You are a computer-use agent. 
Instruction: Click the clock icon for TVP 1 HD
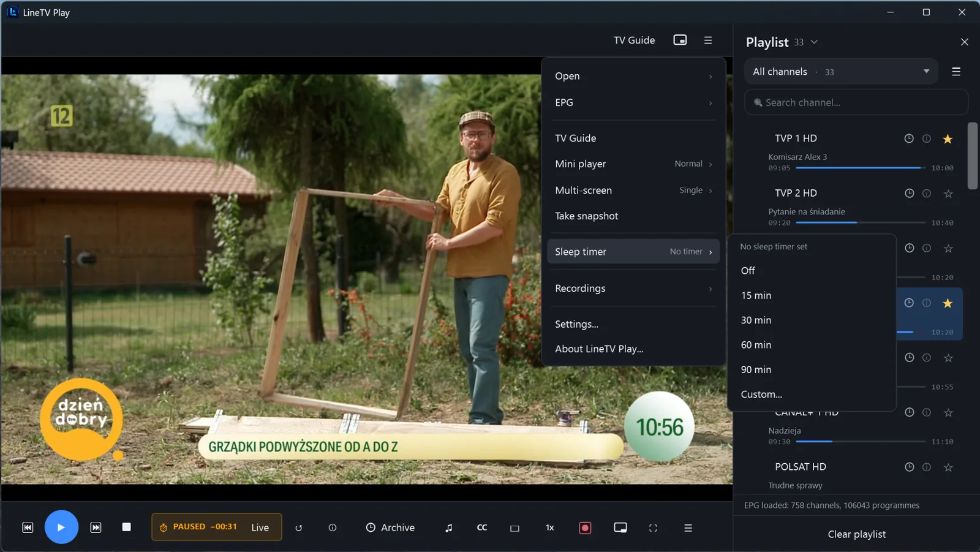pos(909,138)
